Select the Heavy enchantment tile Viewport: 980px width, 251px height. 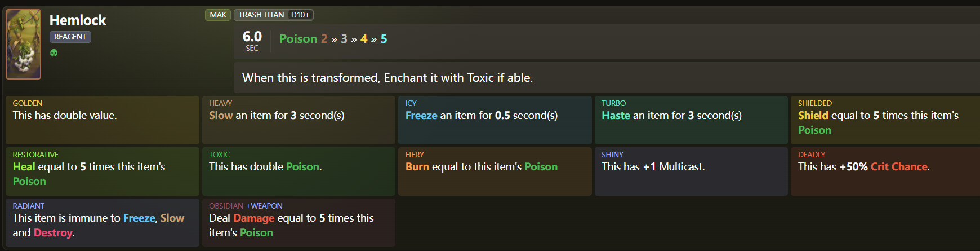299,120
